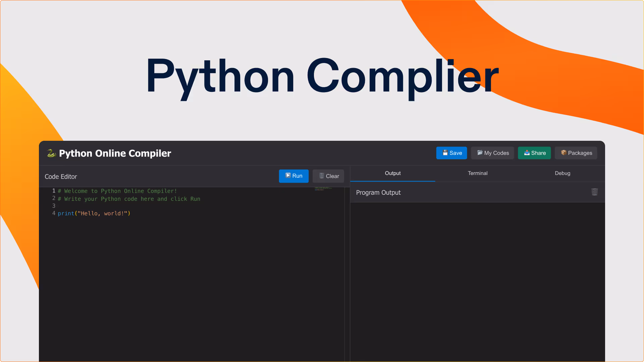This screenshot has height=362, width=644.
Task: Click the folder icon on My Codes button
Action: point(480,153)
